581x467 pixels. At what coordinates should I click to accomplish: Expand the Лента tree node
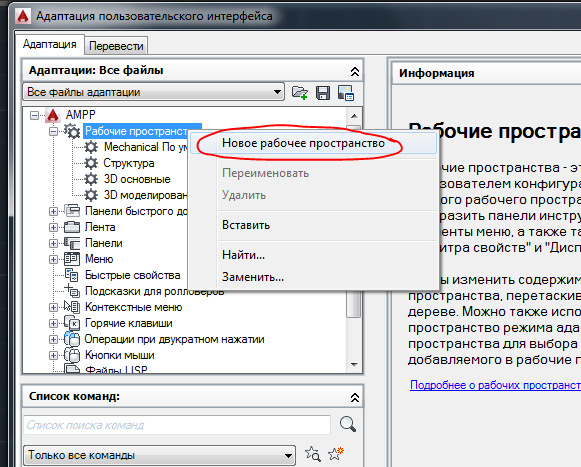coord(53,227)
